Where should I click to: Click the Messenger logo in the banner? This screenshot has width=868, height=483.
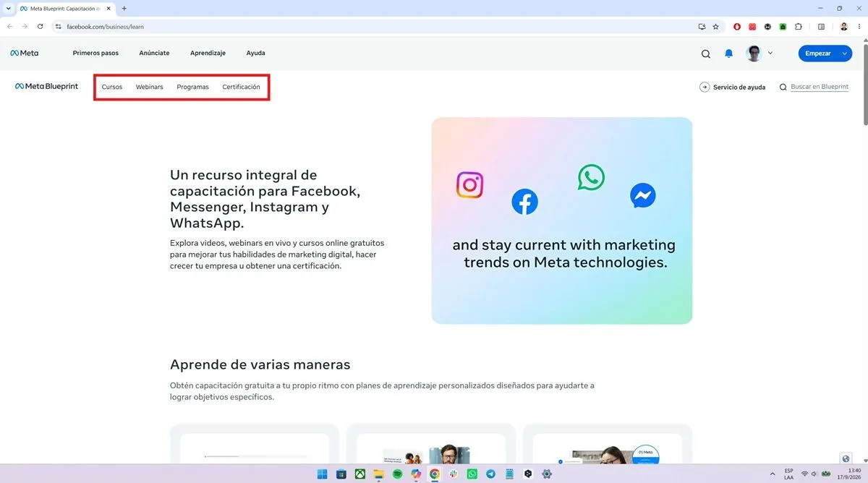[643, 195]
